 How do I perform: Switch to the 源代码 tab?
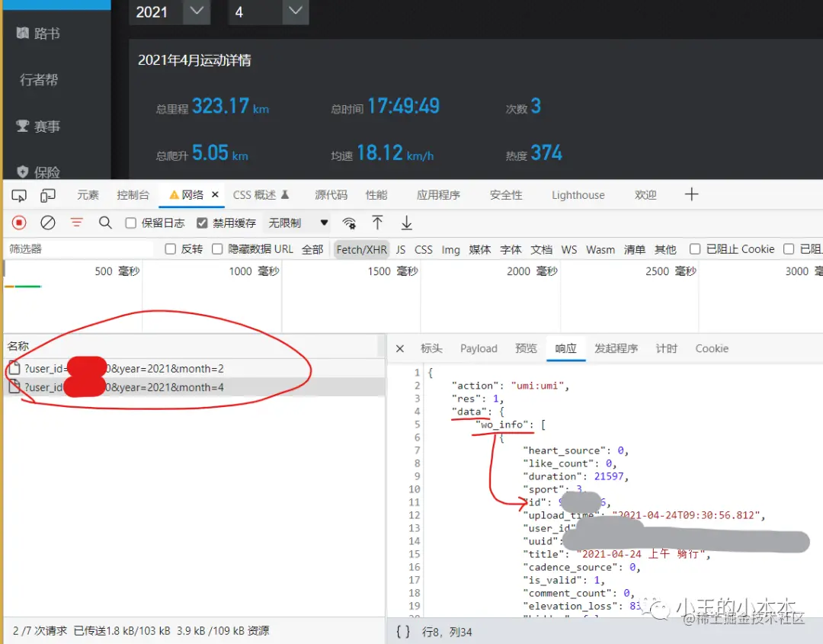[x=331, y=194]
